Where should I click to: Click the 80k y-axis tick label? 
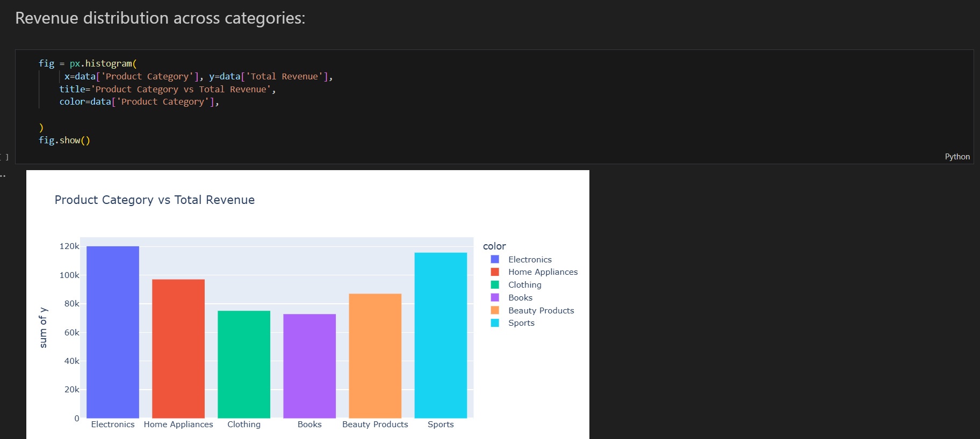[72, 304]
